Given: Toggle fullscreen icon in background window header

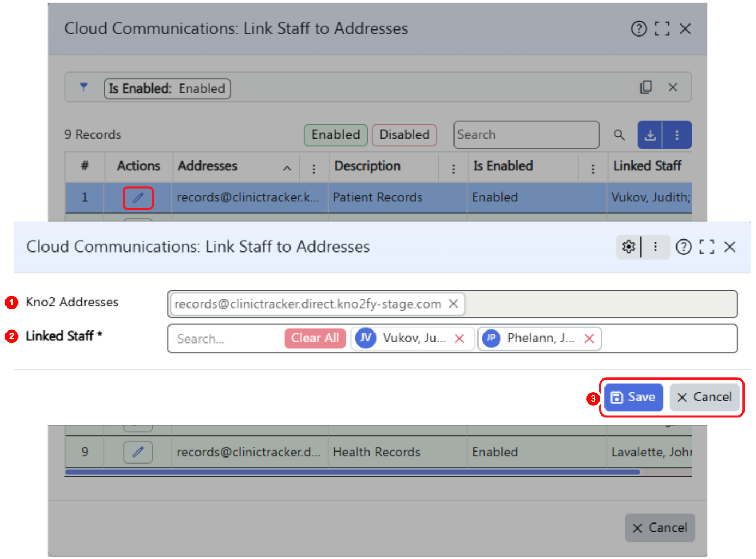Looking at the screenshot, I should click(662, 28).
